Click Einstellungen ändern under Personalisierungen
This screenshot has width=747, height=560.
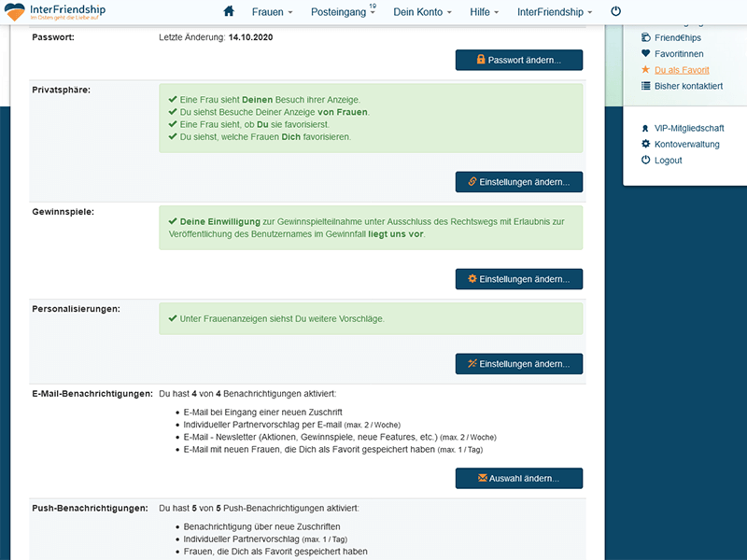(x=519, y=364)
